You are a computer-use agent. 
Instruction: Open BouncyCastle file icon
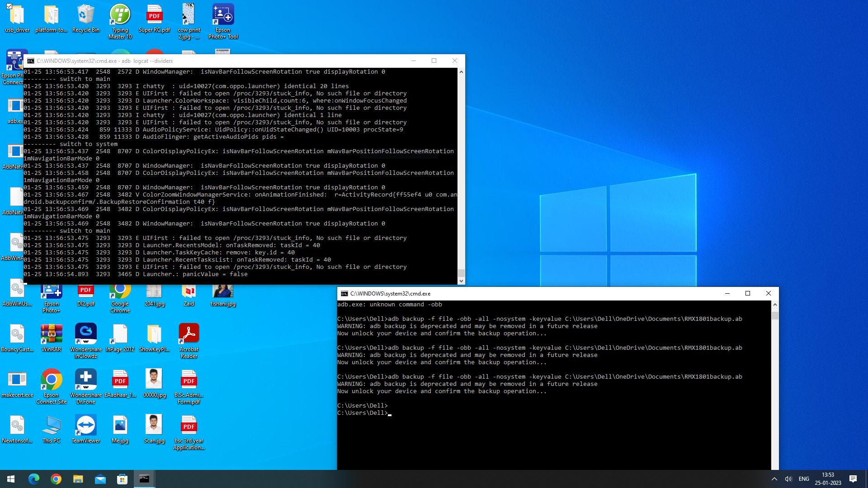(x=17, y=338)
